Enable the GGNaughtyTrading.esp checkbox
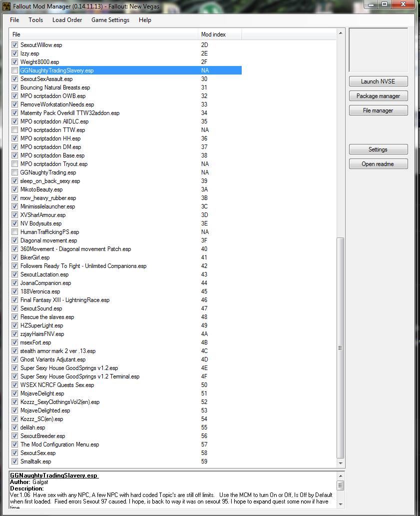The height and width of the screenshot is (516, 420). click(15, 172)
